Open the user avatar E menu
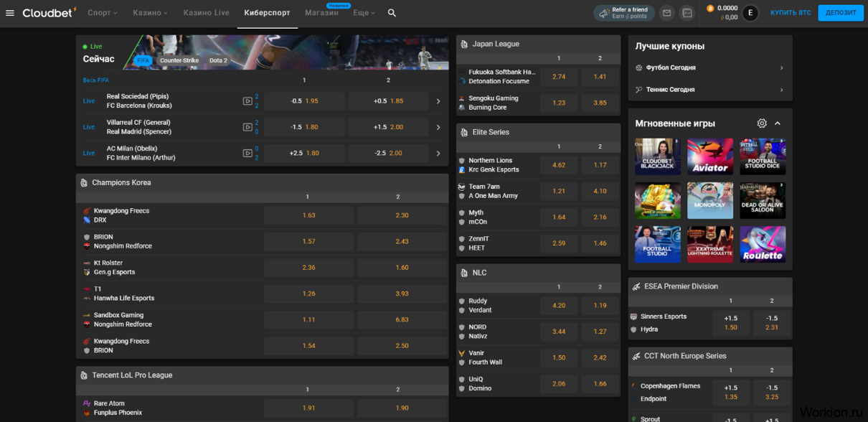 coord(750,13)
